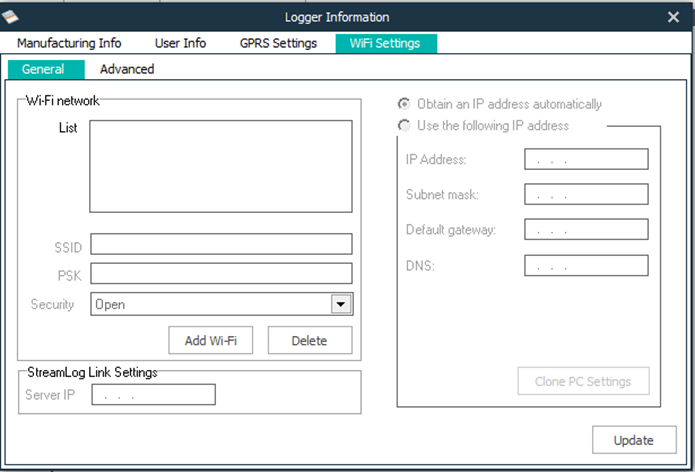Click the SSID text field
The height and width of the screenshot is (472, 695).
pyautogui.click(x=221, y=244)
